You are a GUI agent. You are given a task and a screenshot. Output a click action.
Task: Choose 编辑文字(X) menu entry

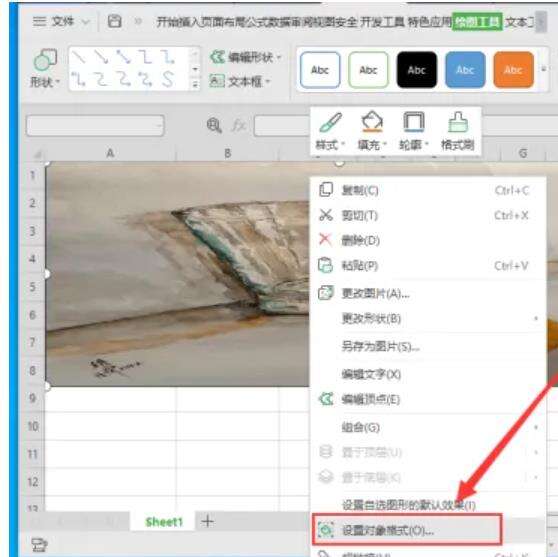click(428, 374)
